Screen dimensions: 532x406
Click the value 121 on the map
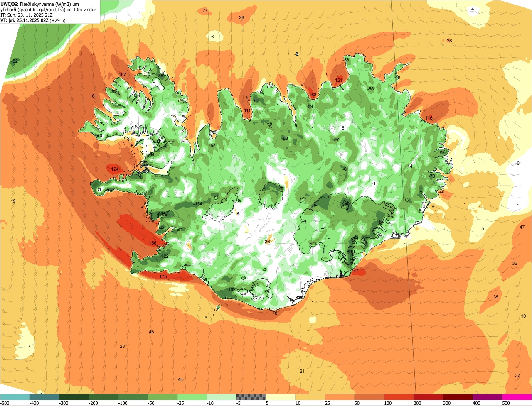pos(339,80)
